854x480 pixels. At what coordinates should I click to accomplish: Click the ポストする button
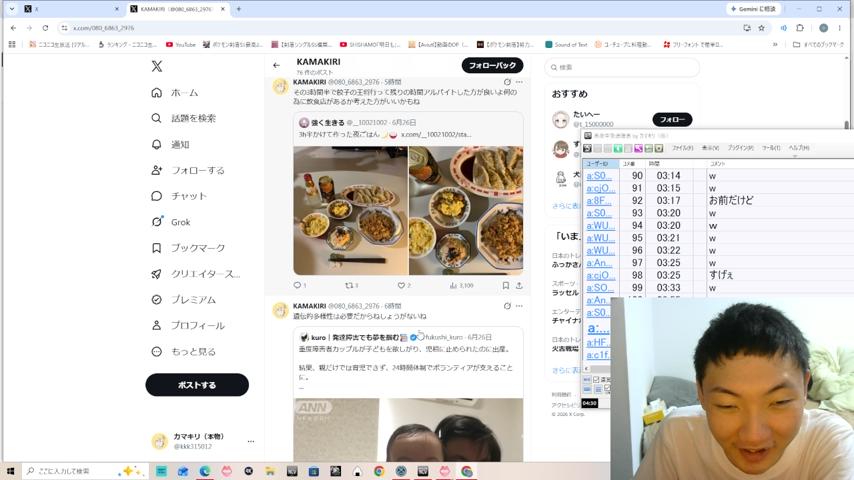(x=197, y=385)
